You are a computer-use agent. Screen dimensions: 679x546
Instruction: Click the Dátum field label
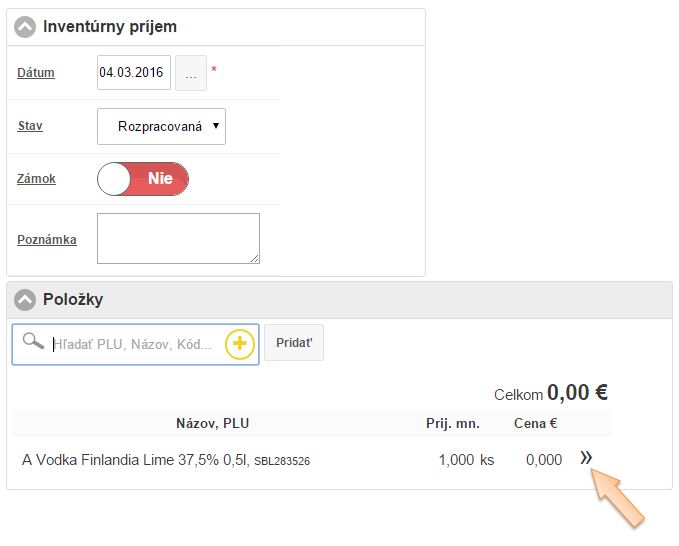[x=36, y=73]
